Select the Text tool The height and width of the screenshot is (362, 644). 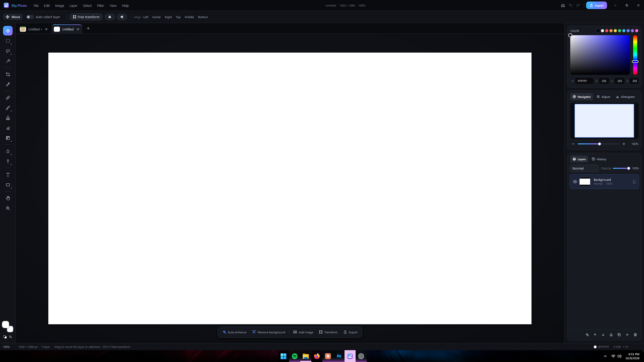[8, 175]
